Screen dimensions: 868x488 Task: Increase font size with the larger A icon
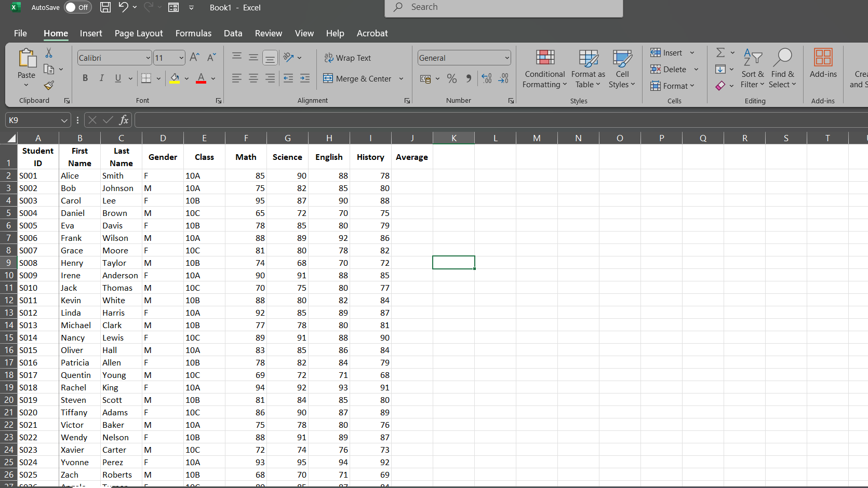coord(194,58)
